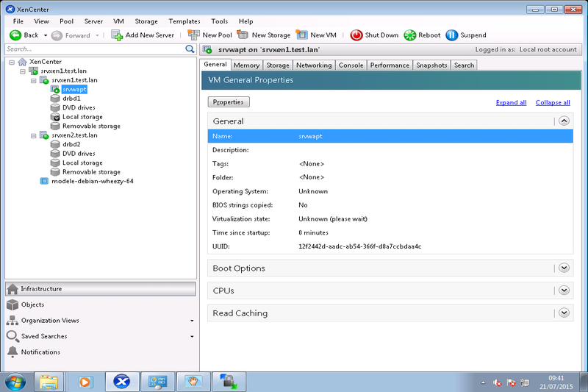The image size is (588, 392).
Task: Expand the Boot Options section
Action: [x=564, y=268]
